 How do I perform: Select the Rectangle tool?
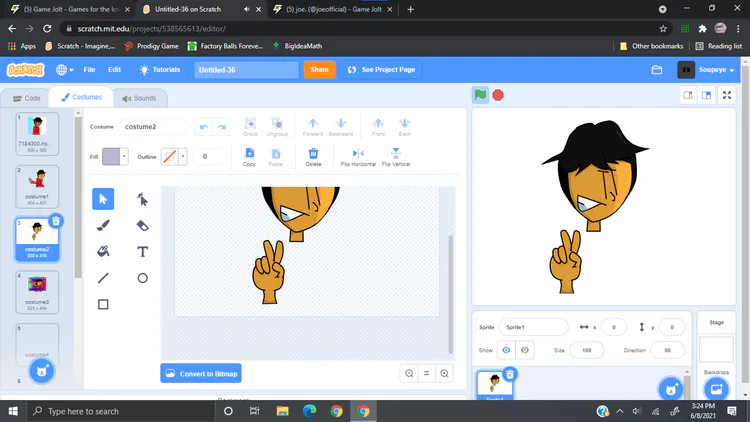coord(103,304)
